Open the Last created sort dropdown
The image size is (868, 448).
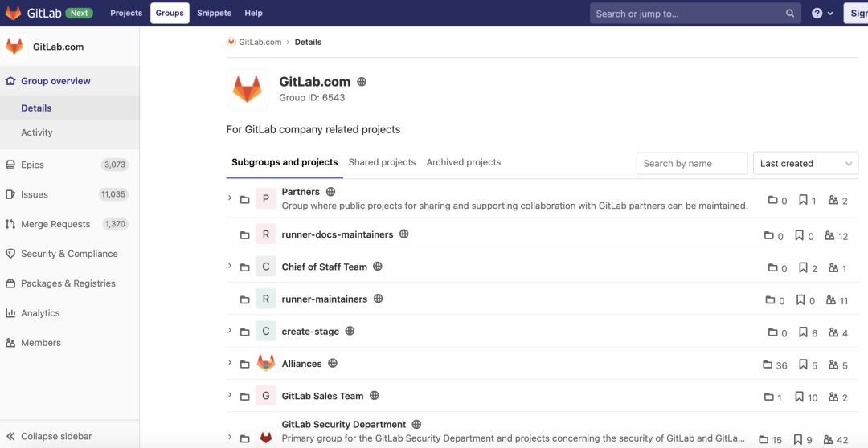pyautogui.click(x=806, y=164)
